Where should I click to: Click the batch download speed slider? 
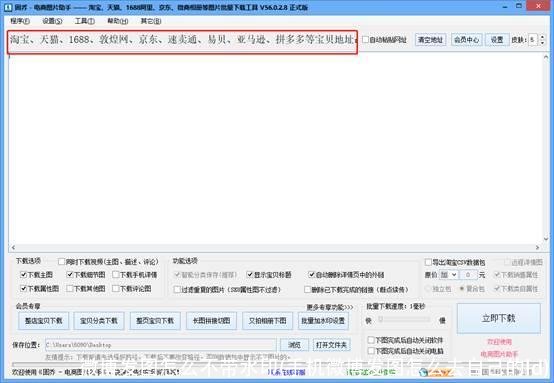[404, 320]
